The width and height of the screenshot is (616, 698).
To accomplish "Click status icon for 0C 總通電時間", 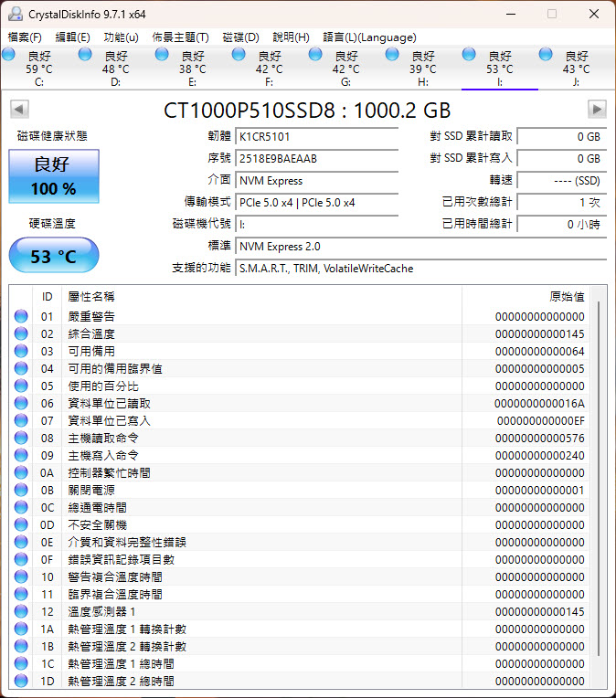I will [x=21, y=507].
